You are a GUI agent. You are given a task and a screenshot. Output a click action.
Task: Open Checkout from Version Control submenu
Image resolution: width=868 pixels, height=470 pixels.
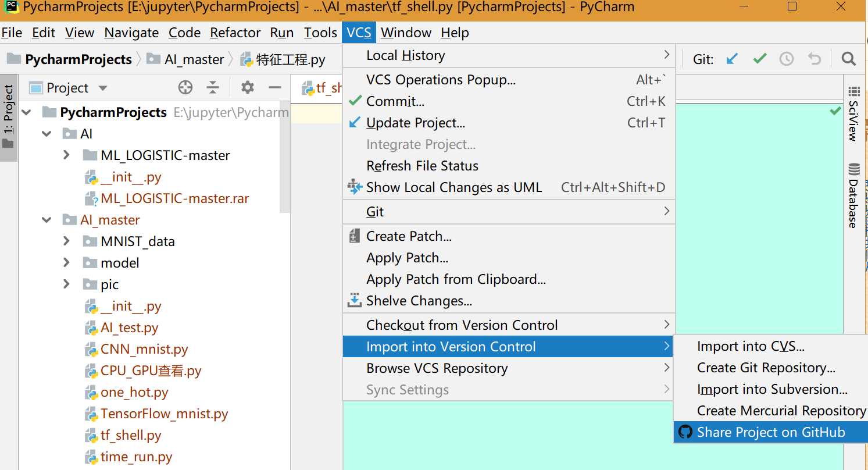(x=509, y=325)
